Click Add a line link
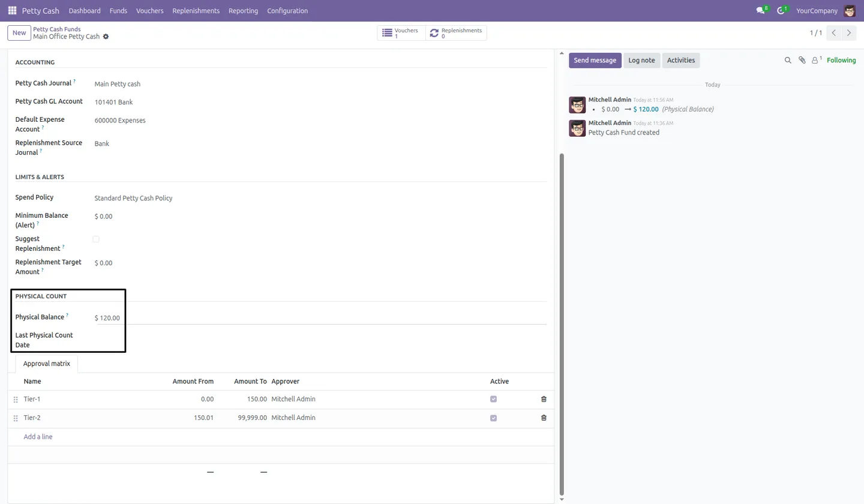Viewport: 864px width, 504px height. click(38, 437)
